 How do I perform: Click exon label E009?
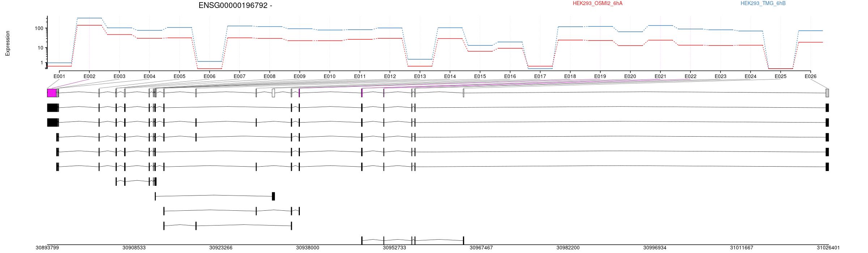tap(299, 76)
